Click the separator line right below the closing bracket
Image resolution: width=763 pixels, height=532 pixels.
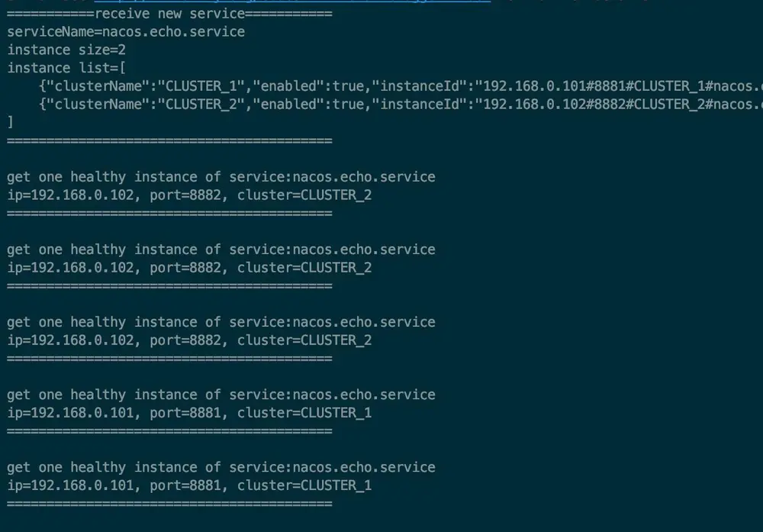coord(169,140)
